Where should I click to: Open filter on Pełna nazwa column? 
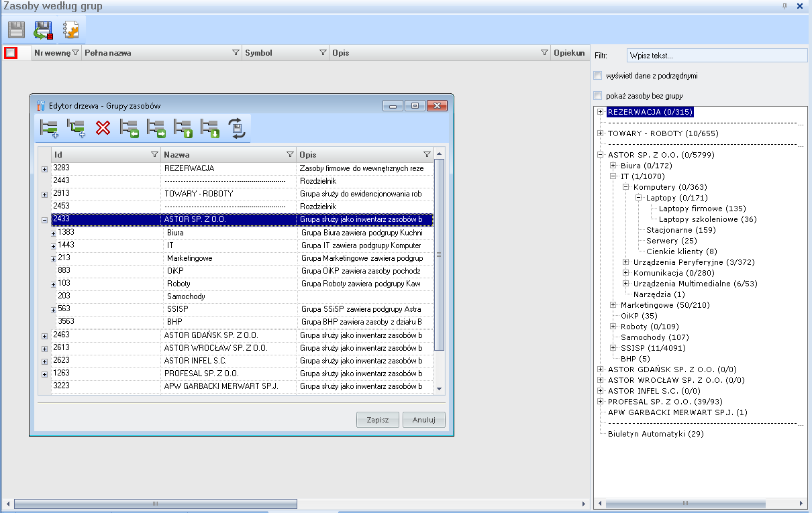(236, 53)
